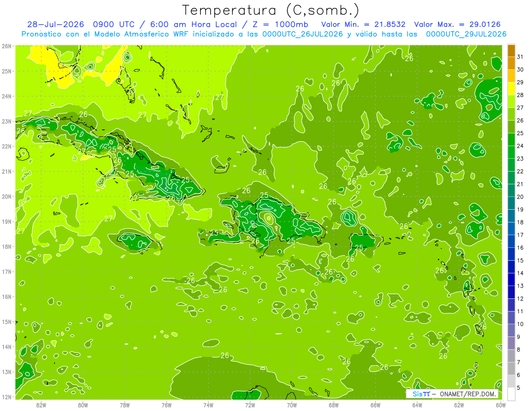Click the latitude axis label "12N"

7,397
